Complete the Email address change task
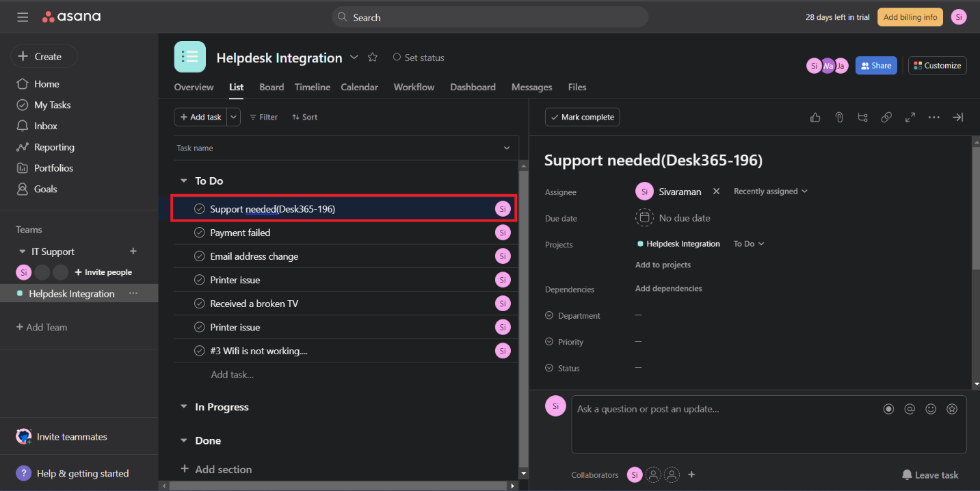Viewport: 980px width, 491px height. [200, 256]
